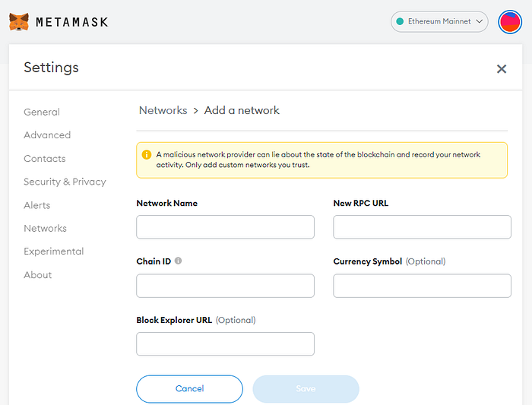Open Security & Privacy settings

coord(65,182)
